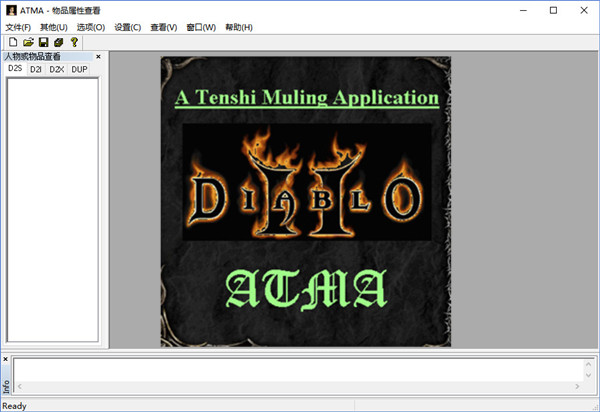This screenshot has height=412, width=600.
Task: Open the 文件(F) menu
Action: 18,27
